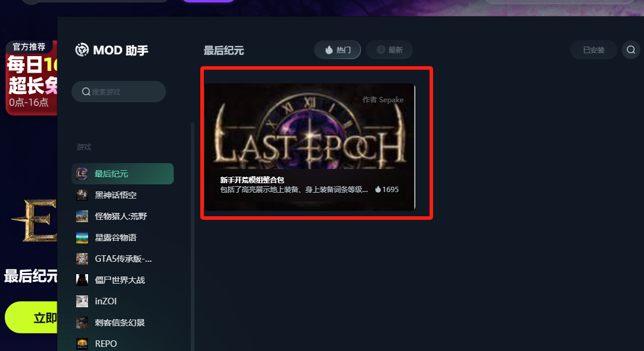Click the 黑神话悟空 game icon

(82, 195)
